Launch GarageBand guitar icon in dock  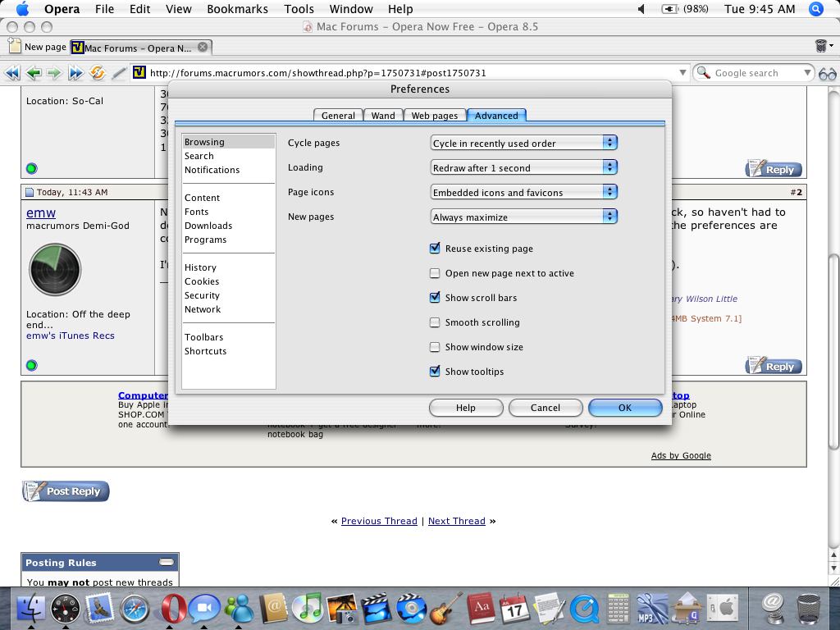pyautogui.click(x=446, y=609)
